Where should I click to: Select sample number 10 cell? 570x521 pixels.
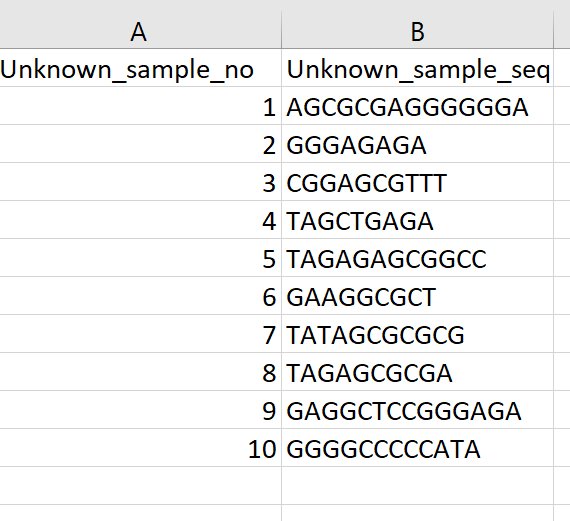tap(140, 448)
